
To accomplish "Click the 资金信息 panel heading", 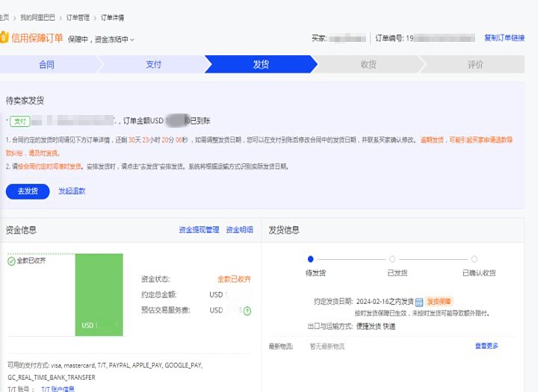I will pos(21,230).
